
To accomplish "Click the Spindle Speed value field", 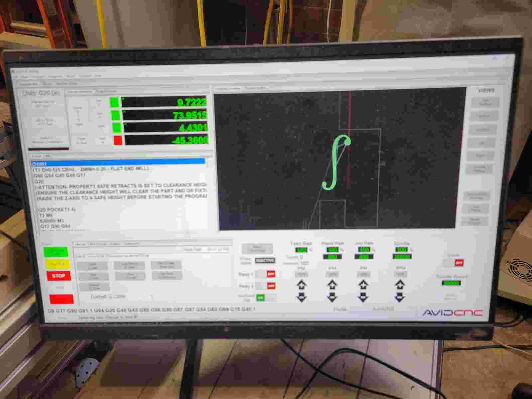I will coord(451,283).
